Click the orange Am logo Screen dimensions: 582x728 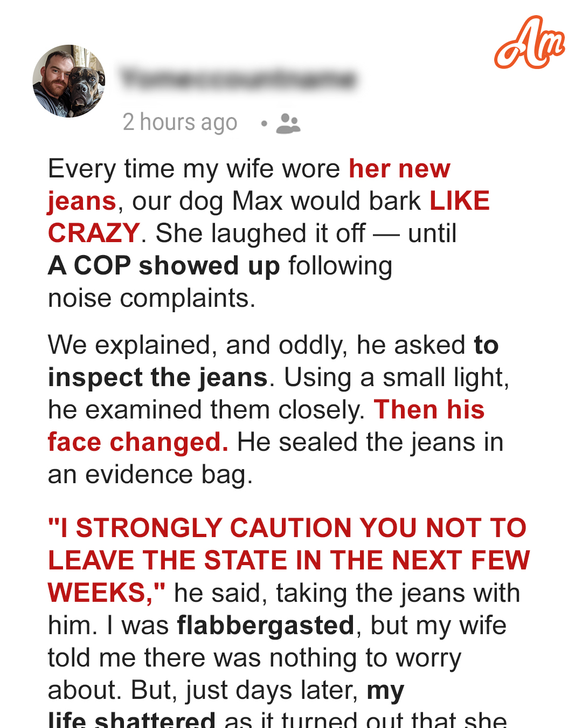tap(529, 43)
